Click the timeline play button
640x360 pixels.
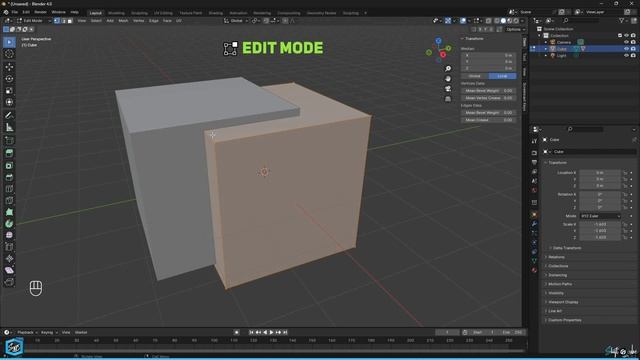tap(271, 332)
